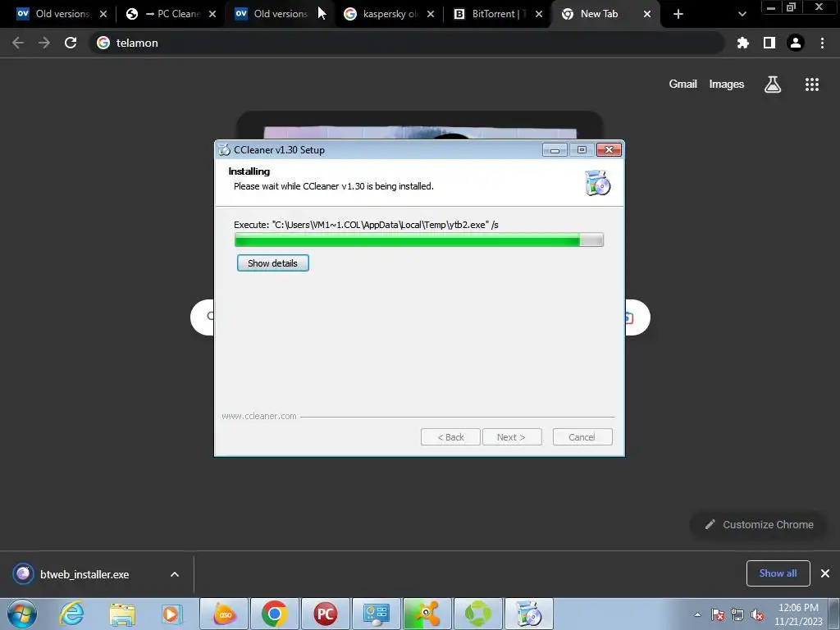Toggle the Chrome side panel icon

[769, 43]
